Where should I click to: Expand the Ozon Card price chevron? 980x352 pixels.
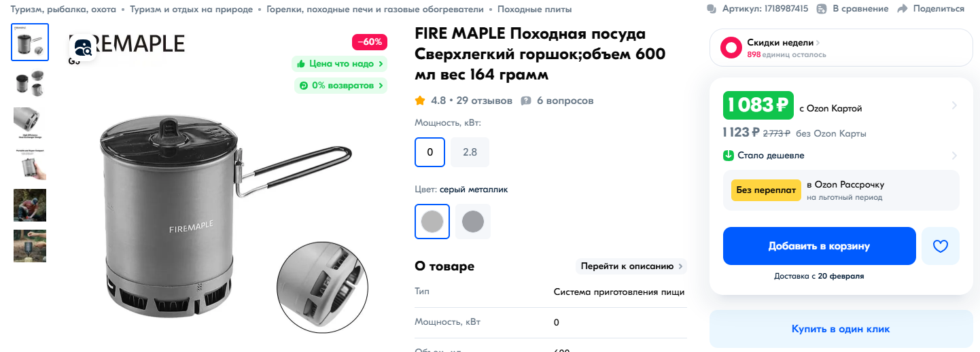954,106
